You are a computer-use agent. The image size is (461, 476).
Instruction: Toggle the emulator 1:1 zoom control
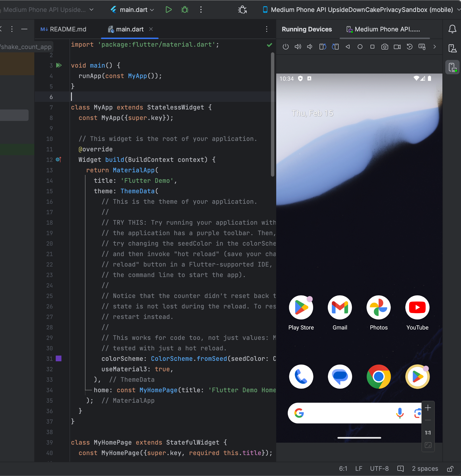tap(428, 433)
